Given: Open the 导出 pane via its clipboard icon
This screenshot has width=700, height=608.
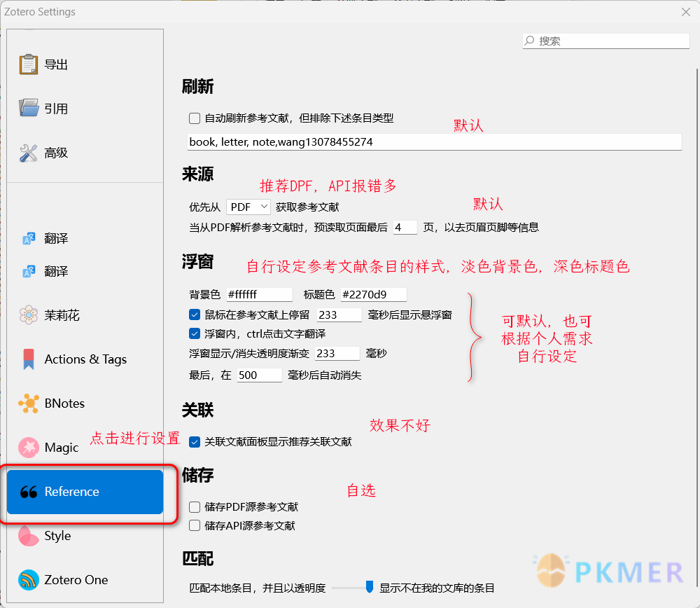Looking at the screenshot, I should (x=29, y=64).
